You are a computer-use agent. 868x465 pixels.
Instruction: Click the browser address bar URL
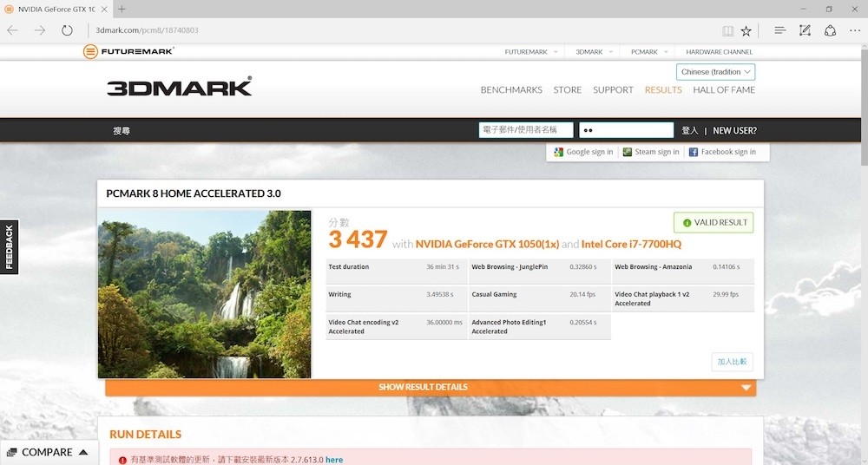tap(148, 30)
